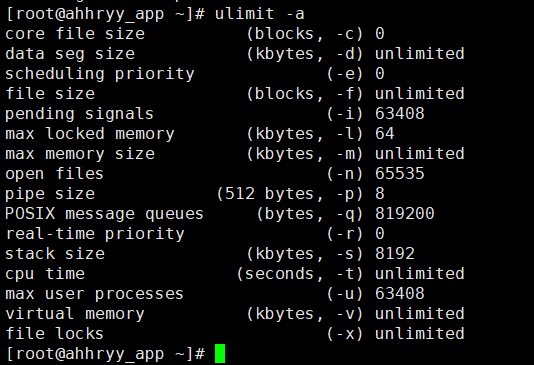The width and height of the screenshot is (534, 365).
Task: Click the 'virtual memory' label
Action: [x=75, y=314]
